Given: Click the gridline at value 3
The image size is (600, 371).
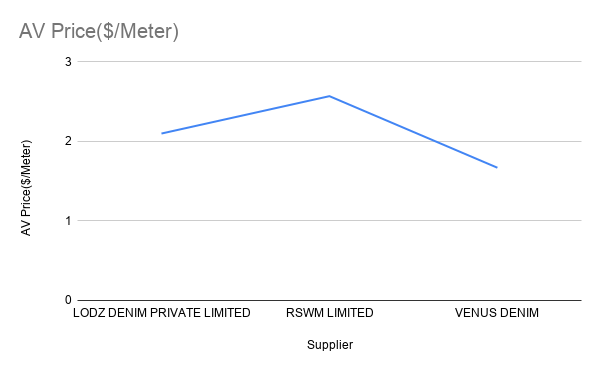Looking at the screenshot, I should (329, 61).
